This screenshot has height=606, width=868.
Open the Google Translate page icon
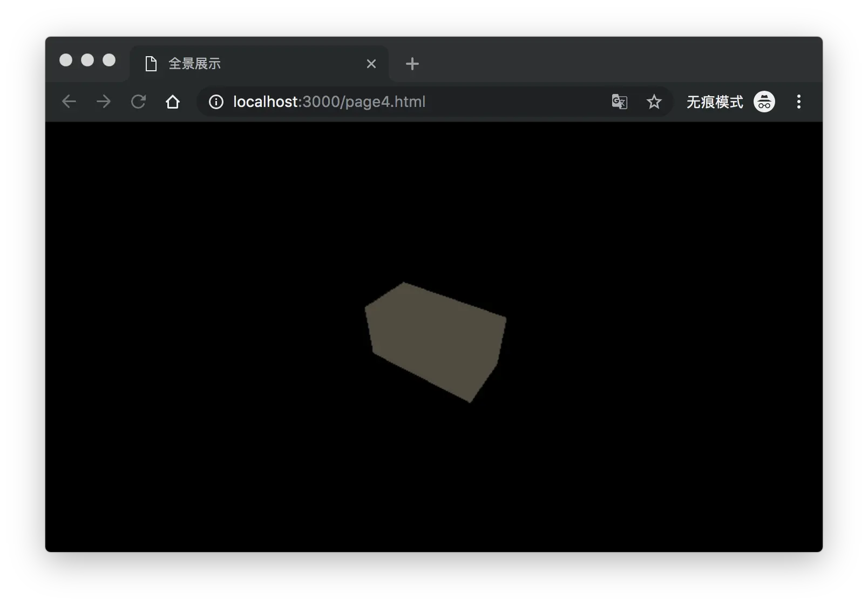[x=620, y=102]
